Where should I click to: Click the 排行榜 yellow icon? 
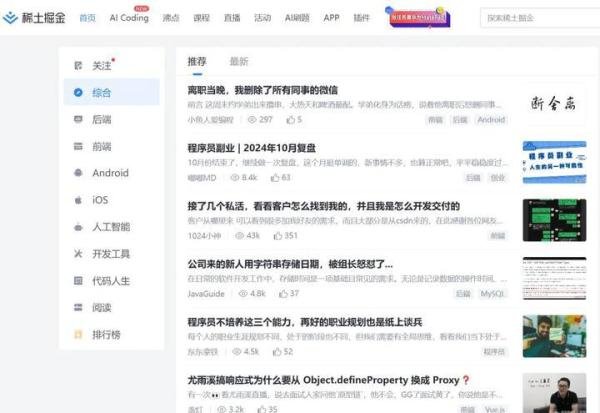pyautogui.click(x=78, y=335)
